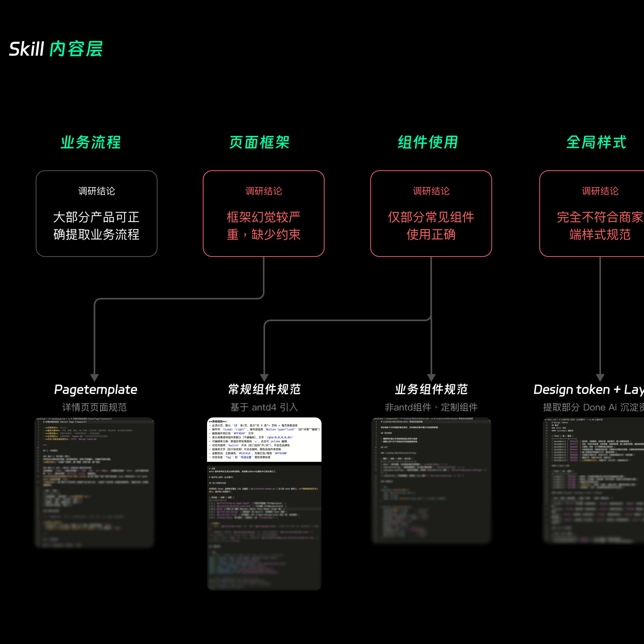Click the "基于 antd4 引入" subtitle
The image size is (644, 644).
point(264,407)
